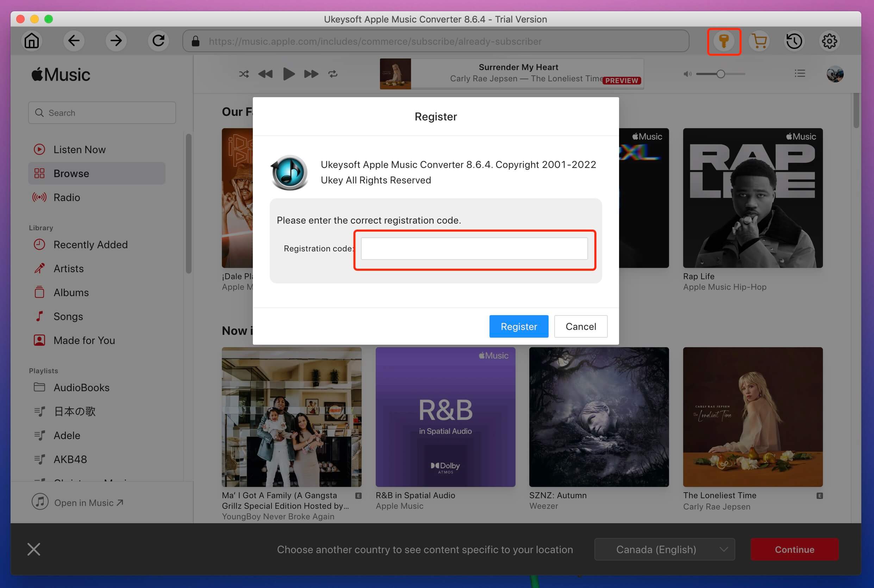
Task: Click the repeat playback icon
Action: pos(333,74)
